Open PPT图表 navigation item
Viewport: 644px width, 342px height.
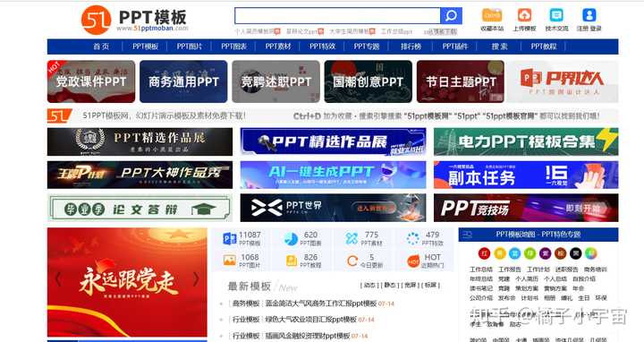[233, 47]
